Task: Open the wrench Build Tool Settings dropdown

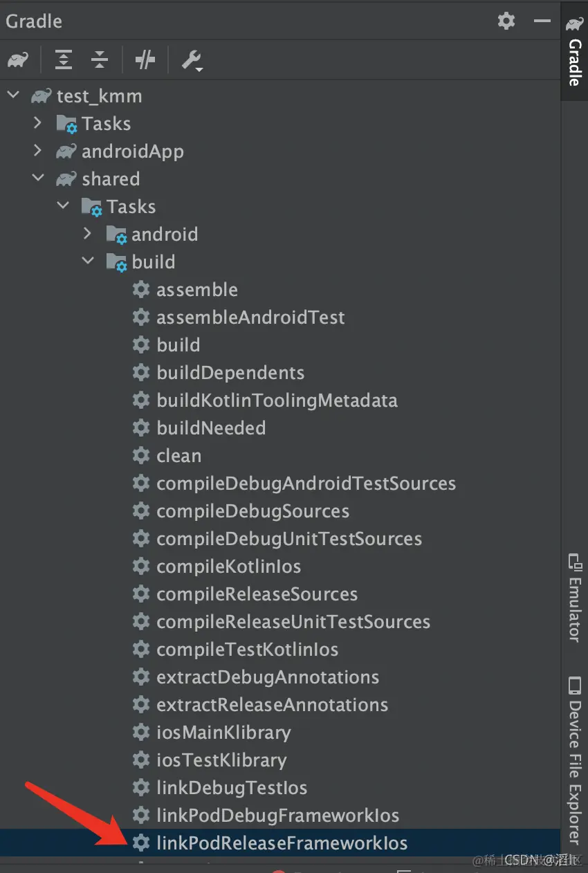Action: coord(192,61)
